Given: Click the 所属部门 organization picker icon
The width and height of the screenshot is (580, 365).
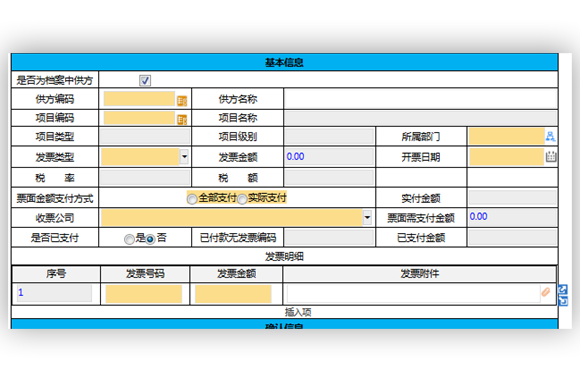Looking at the screenshot, I should 550,136.
